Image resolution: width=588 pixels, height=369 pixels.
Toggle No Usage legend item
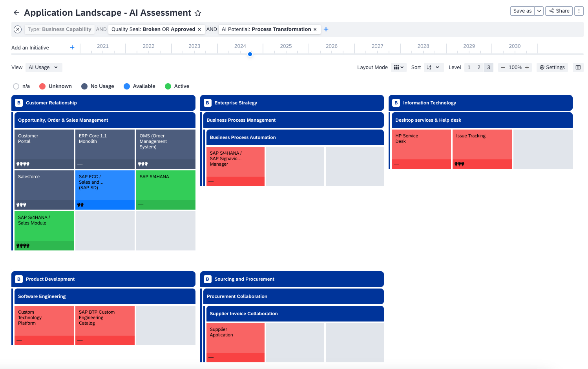[x=98, y=86]
